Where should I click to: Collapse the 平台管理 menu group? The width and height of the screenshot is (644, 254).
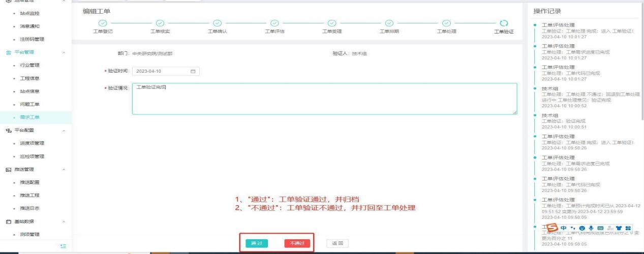coord(63,52)
